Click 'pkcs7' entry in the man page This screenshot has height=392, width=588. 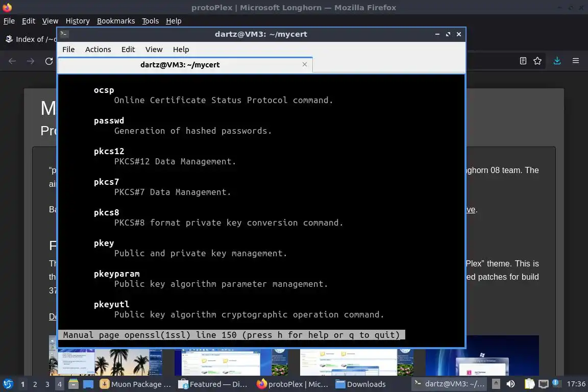107,182
